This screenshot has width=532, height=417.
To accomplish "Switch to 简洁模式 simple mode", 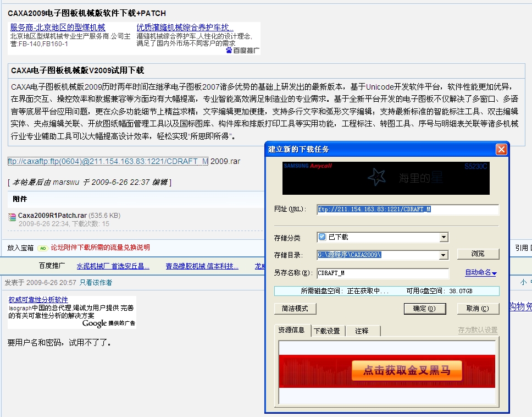I will point(295,309).
